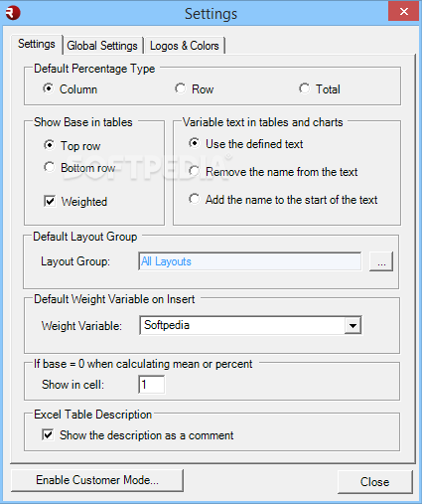Image resolution: width=422 pixels, height=504 pixels.
Task: Close the Settings window with the X
Action: click(403, 12)
